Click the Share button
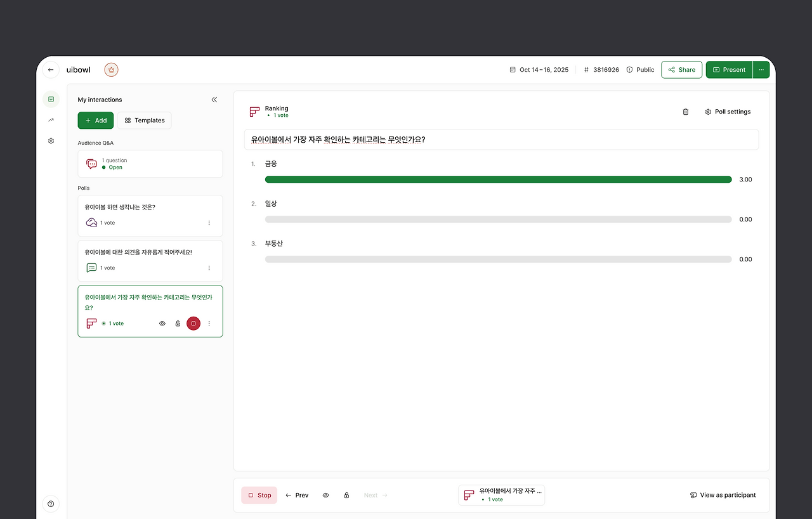Image resolution: width=812 pixels, height=519 pixels. pyautogui.click(x=682, y=70)
